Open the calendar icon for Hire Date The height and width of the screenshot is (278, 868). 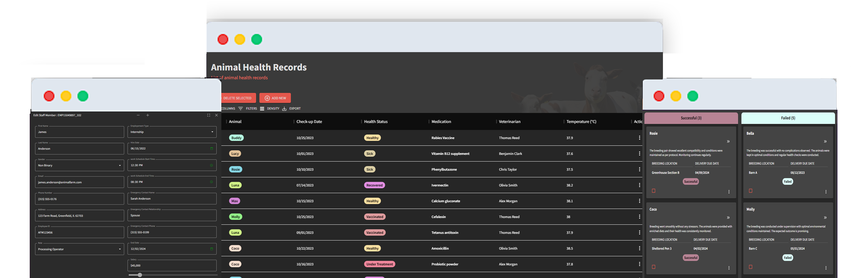click(x=212, y=148)
